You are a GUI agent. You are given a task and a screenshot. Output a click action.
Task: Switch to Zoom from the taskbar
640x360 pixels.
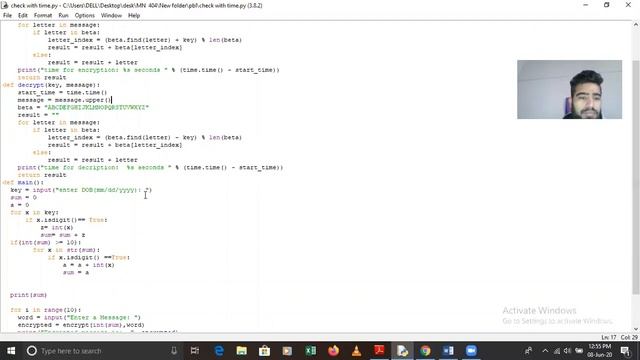click(471, 351)
